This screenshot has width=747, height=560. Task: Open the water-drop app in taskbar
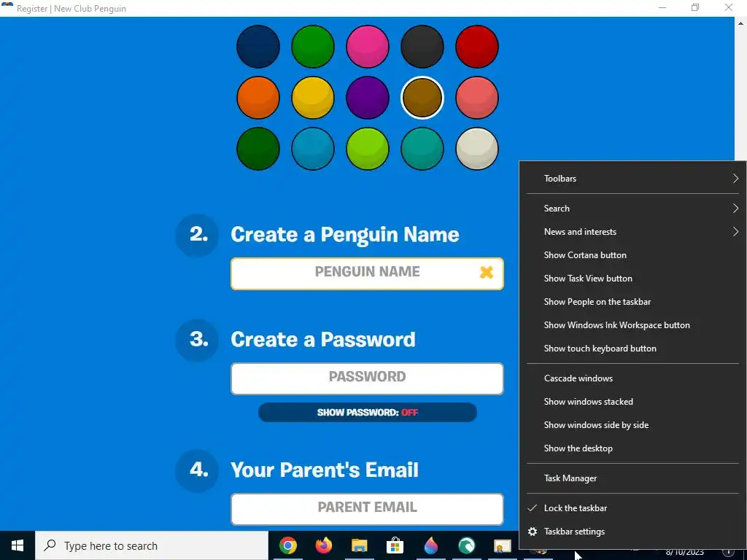point(430,545)
